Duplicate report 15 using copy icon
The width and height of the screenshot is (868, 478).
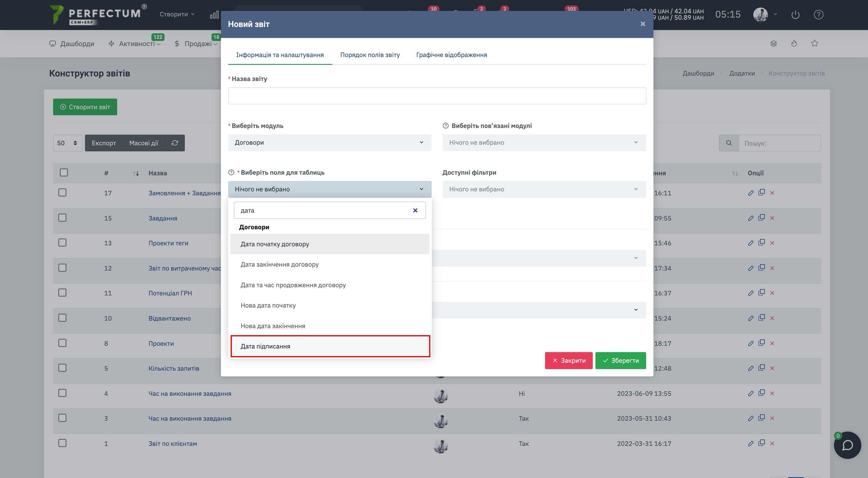pos(761,217)
